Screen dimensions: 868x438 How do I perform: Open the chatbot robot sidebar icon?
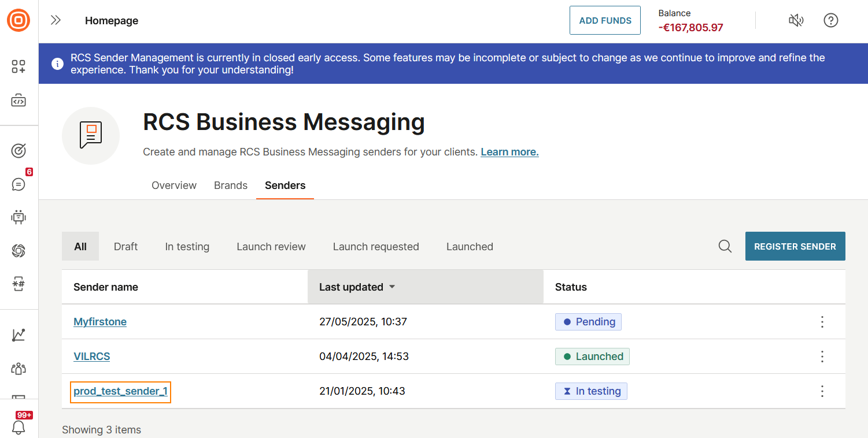coord(19,217)
